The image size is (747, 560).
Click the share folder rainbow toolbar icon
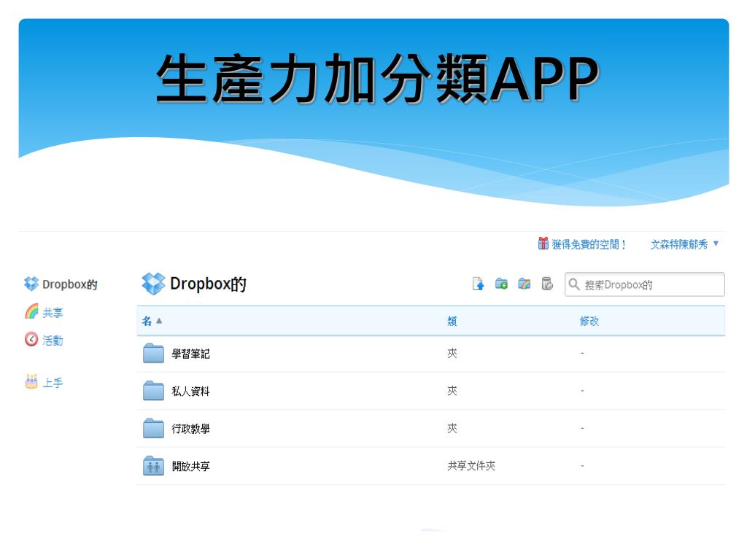524,284
